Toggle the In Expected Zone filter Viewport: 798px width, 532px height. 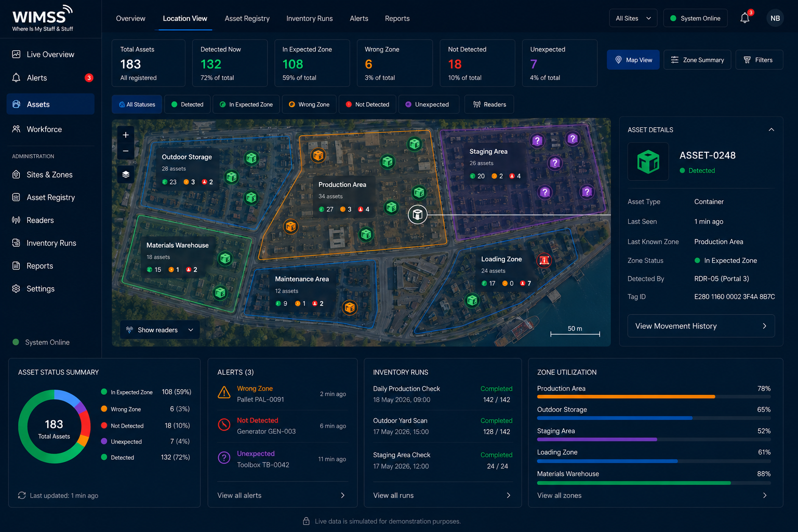[246, 104]
